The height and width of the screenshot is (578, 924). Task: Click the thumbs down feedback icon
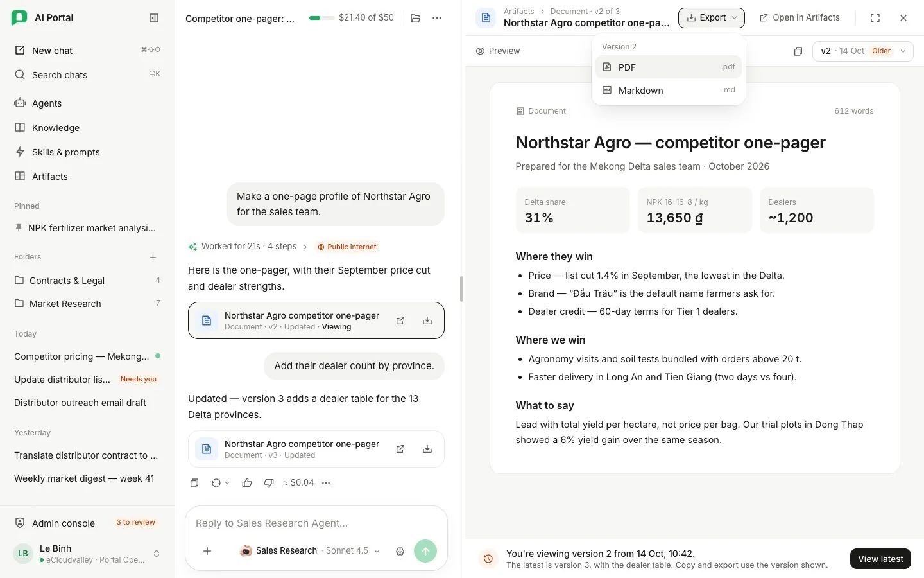[269, 483]
